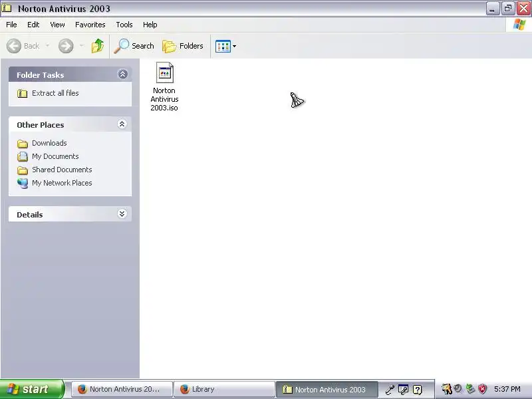Click the zip folder icon in the title bar
532x399 pixels.
click(x=7, y=8)
